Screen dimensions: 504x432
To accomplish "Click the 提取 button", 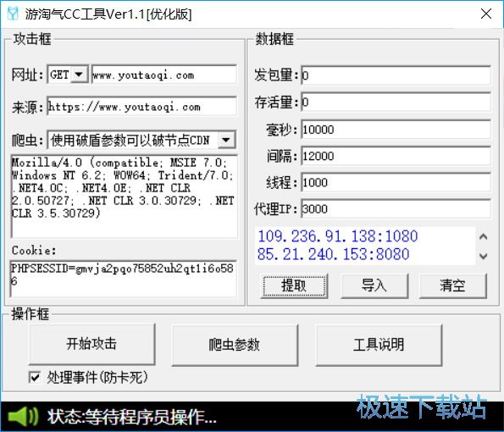I will click(x=294, y=285).
